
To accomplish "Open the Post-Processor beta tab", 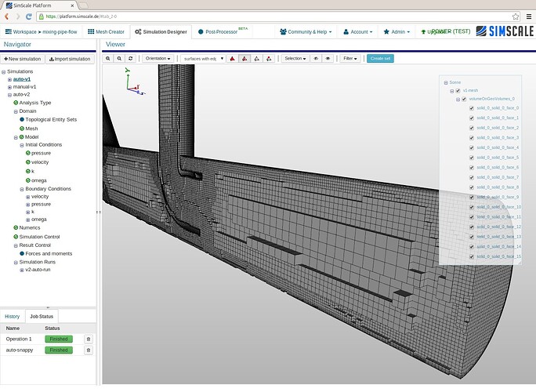I will click(x=223, y=31).
